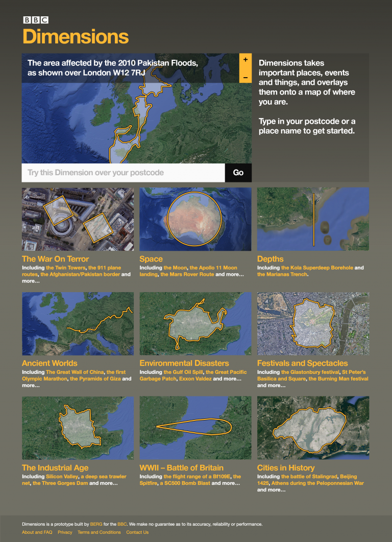Open The Industrial Age heading
The width and height of the screenshot is (392, 542).
click(x=55, y=468)
